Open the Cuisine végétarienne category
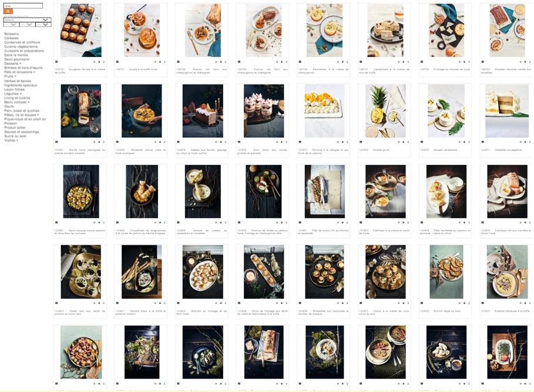The height and width of the screenshot is (392, 534). 21,46
